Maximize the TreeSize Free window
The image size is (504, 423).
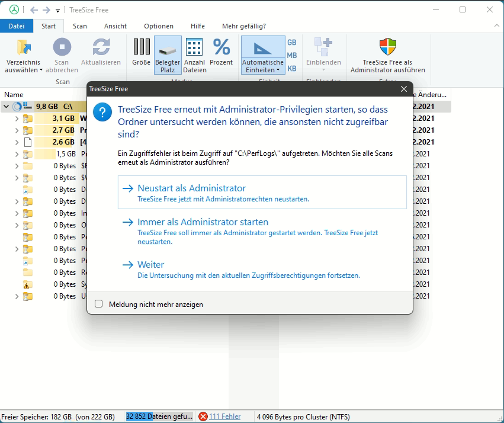click(x=463, y=9)
